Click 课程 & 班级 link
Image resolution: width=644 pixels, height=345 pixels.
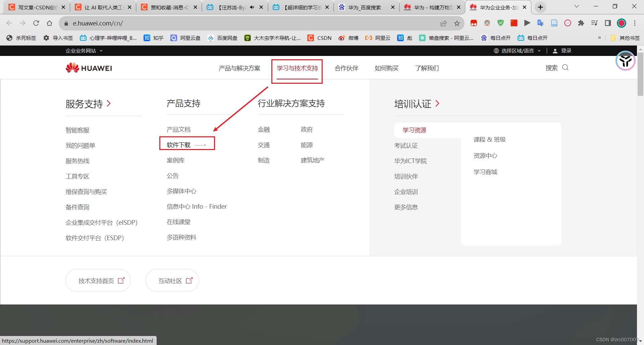point(490,139)
